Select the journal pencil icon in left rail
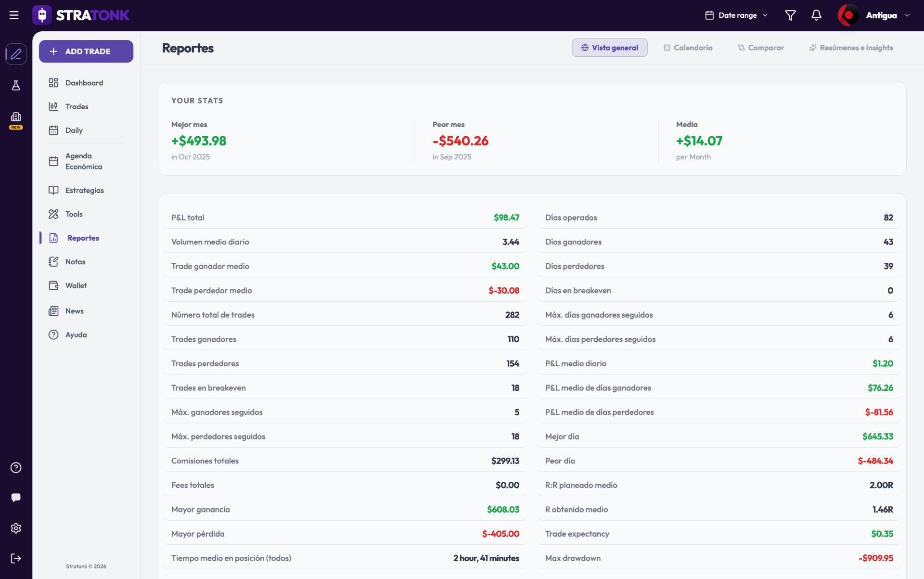Screen dimensions: 924x579 point(16,54)
